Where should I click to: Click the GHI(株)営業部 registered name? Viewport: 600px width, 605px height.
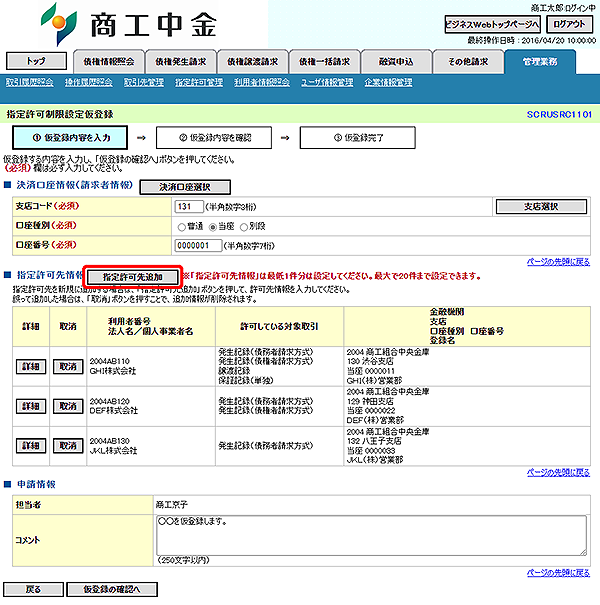[375, 380]
